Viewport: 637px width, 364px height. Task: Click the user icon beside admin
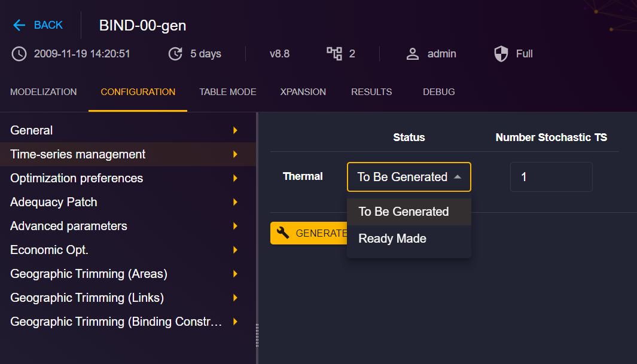[x=413, y=54]
